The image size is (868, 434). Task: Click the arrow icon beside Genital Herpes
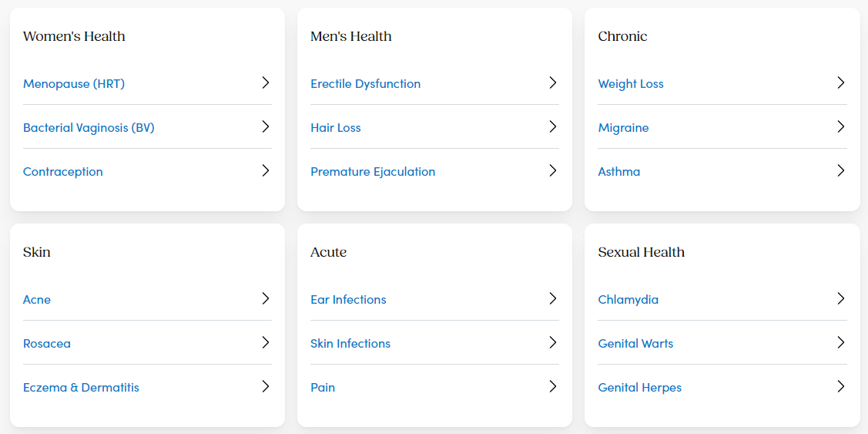(x=841, y=386)
